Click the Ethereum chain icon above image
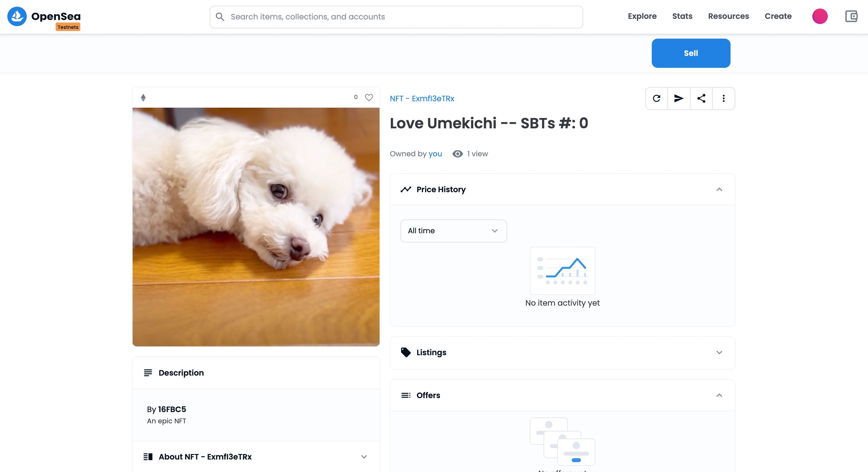 (x=143, y=98)
